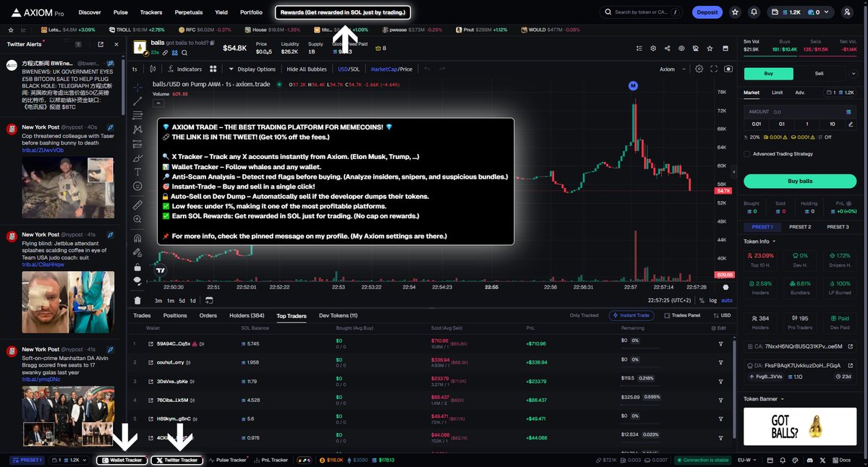
Task: Open candlestick chart type selector
Action: (153, 69)
